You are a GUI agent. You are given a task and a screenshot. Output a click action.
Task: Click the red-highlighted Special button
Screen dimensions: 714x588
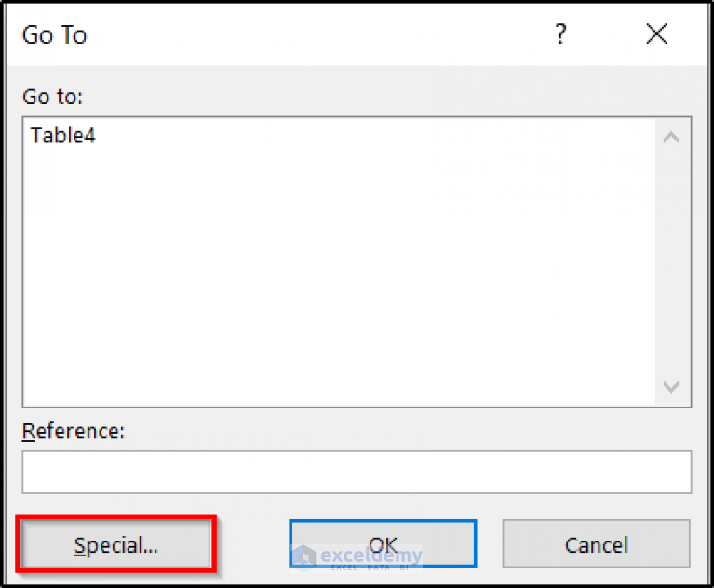pos(115,544)
